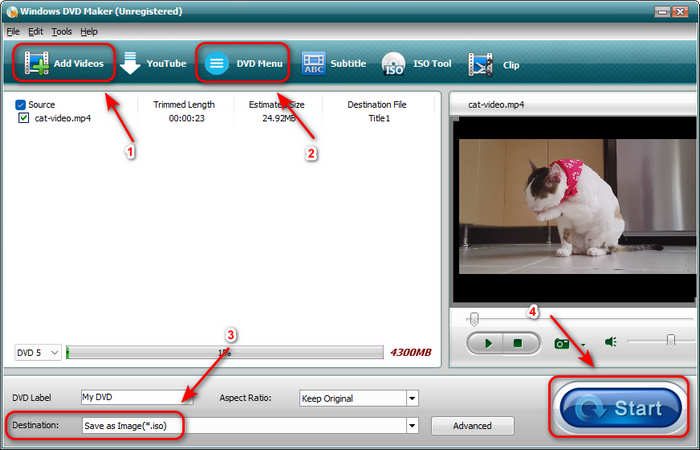The height and width of the screenshot is (450, 700).
Task: Click the ISO Tool label
Action: click(432, 63)
